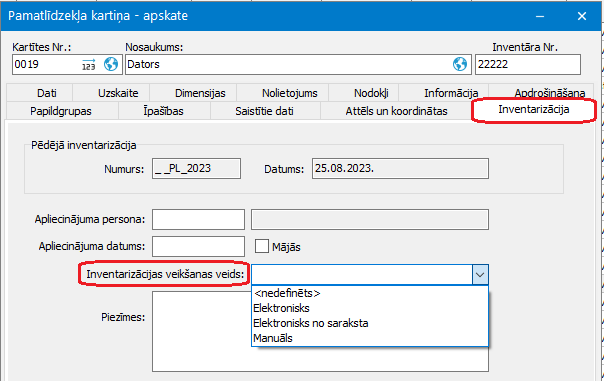604x381 pixels.
Task: Go to the Īpašības tab
Action: point(163,111)
